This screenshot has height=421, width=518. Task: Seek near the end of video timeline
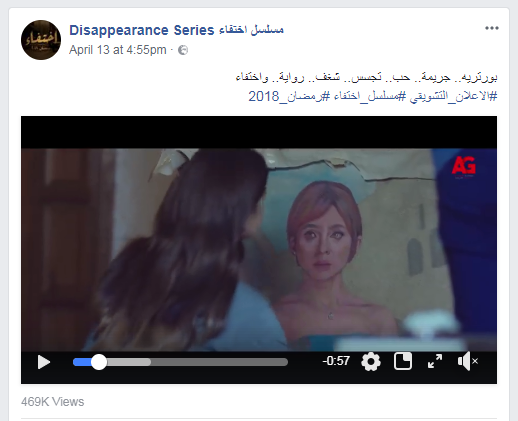tap(280, 362)
